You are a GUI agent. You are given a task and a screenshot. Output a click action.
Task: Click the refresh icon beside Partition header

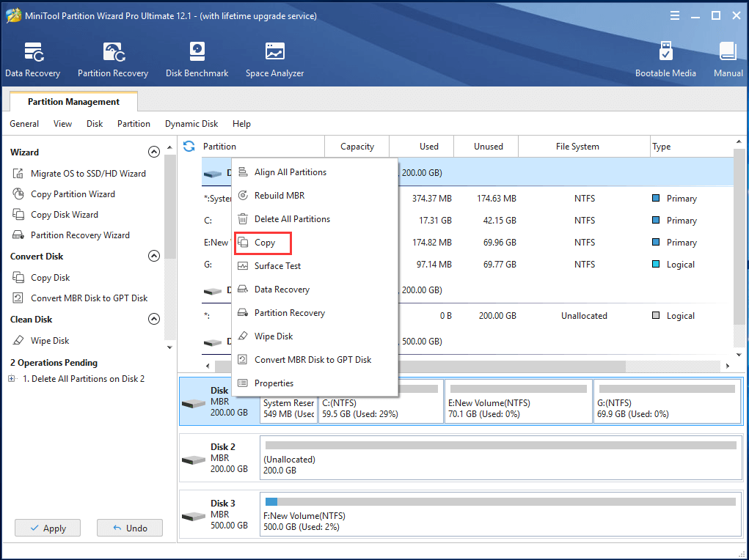[189, 146]
